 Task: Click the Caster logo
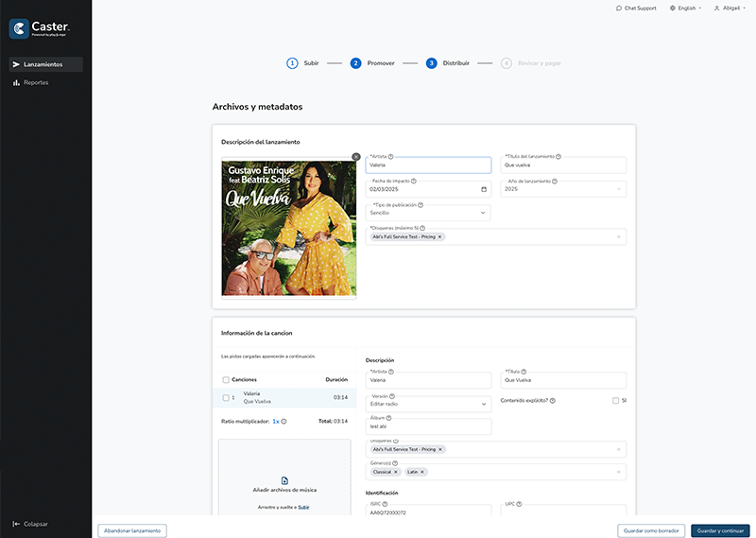click(41, 29)
